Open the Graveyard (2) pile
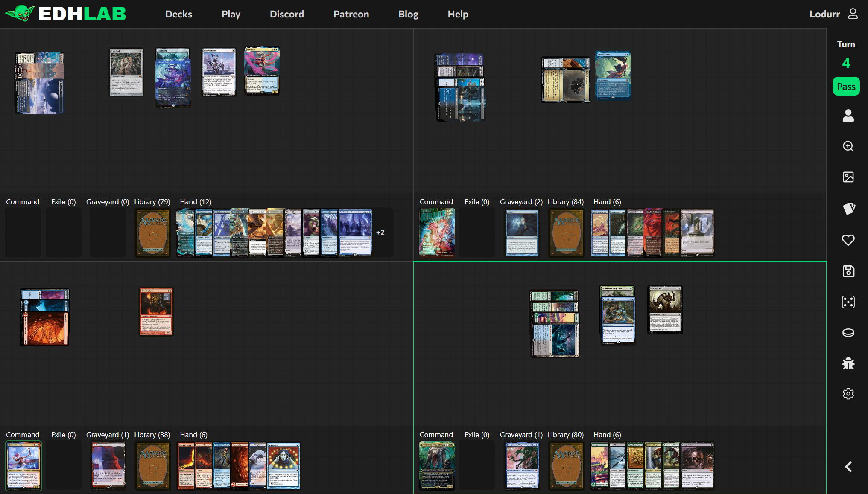The image size is (868, 494). tap(522, 233)
